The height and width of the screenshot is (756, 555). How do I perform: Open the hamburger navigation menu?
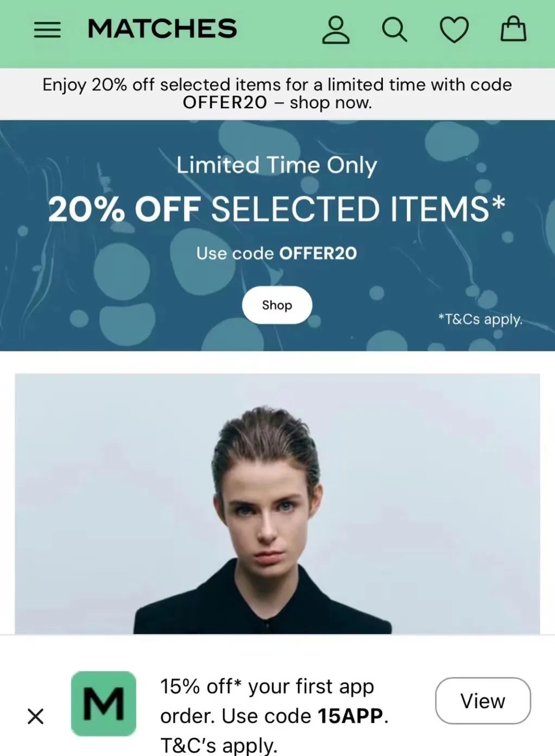47,29
